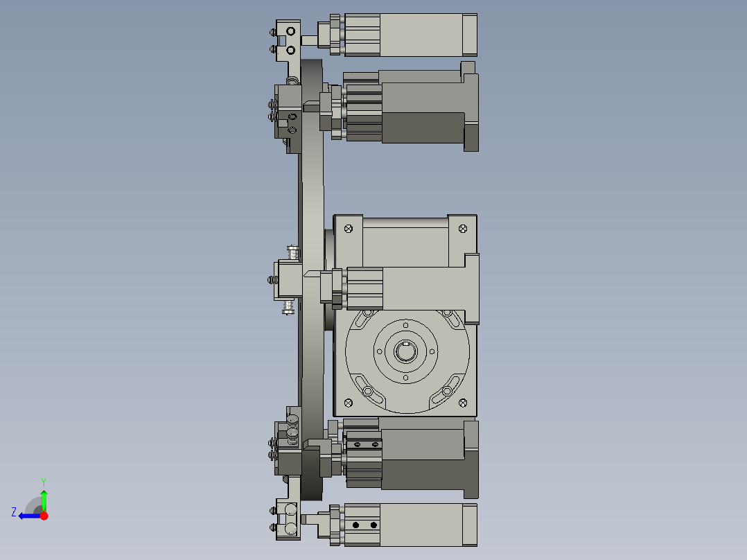Click the green Y axis arrow of the triad
747x560 pixels.
44,500
